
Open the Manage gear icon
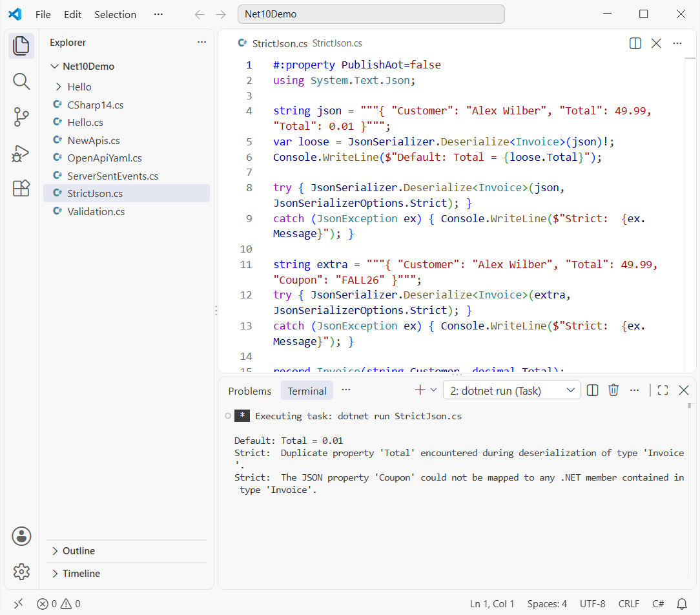click(21, 571)
